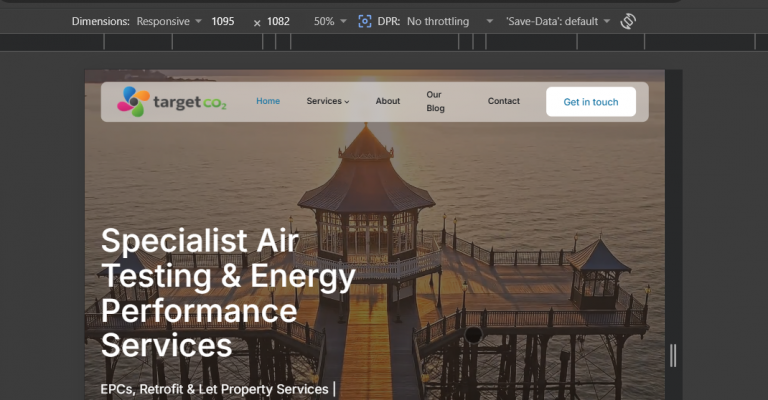Open the 'Save-Data': default dropdown
Viewport: 768px width, 400px height.
coord(558,21)
